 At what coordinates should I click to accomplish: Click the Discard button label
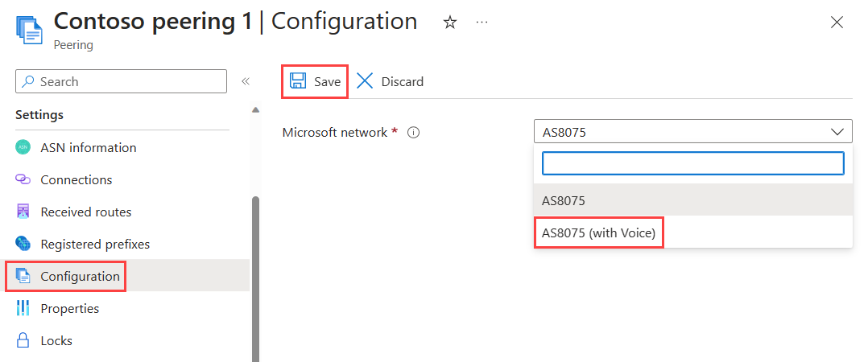click(x=403, y=82)
